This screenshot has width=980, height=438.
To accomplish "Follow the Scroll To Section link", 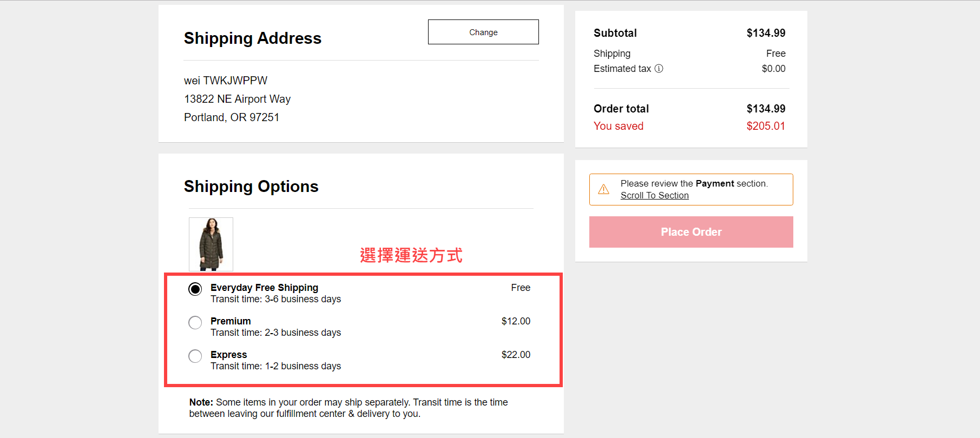I will (654, 196).
